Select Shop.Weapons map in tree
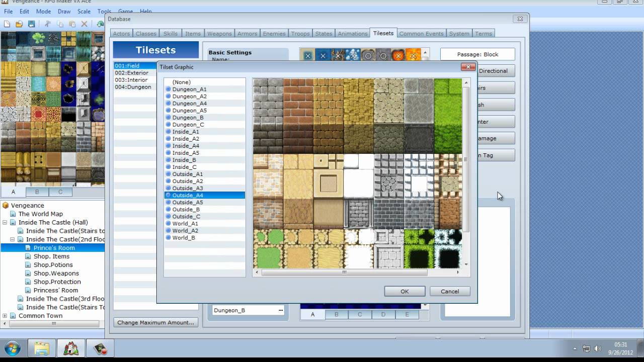This screenshot has height=362, width=644. (56, 273)
